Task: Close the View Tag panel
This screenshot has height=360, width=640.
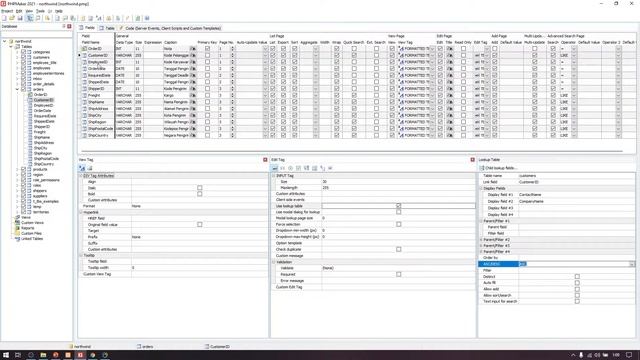Action: pyautogui.click(x=265, y=160)
